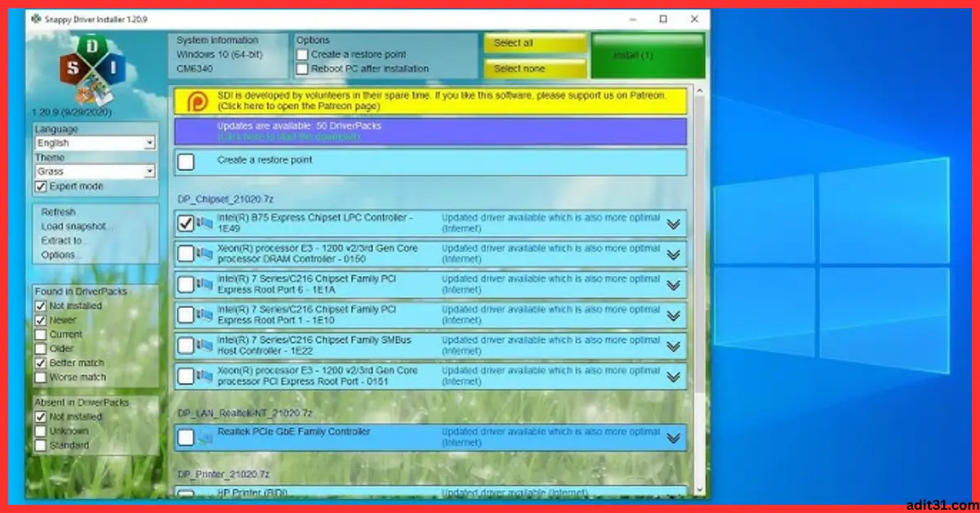Enable Reboot PC after installation
Viewport: 980px width, 513px height.
point(302,69)
